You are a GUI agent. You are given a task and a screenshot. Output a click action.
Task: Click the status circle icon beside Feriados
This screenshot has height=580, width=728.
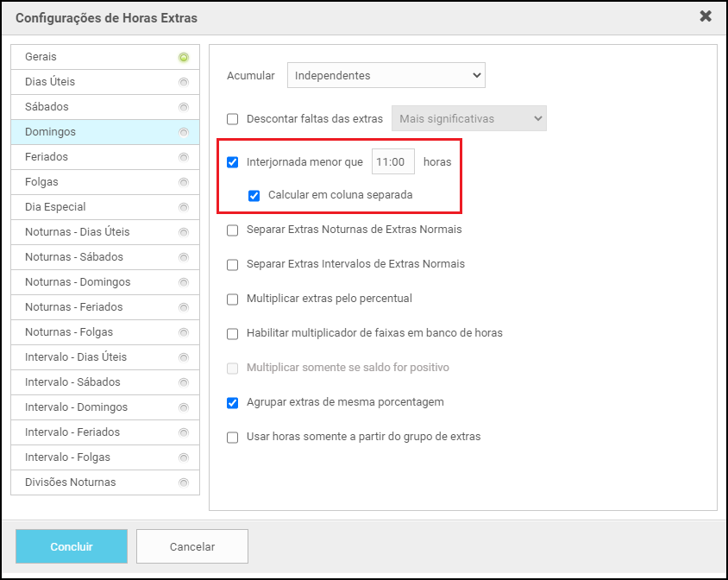tap(183, 158)
